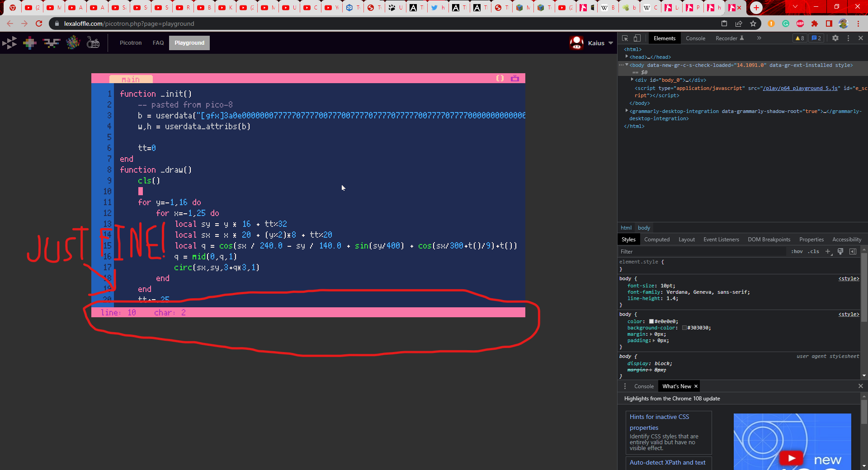Toggle the .cls element classes panel

click(x=814, y=251)
